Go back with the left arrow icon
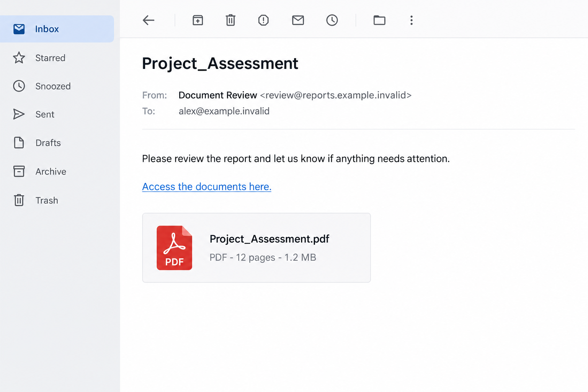588x392 pixels. [149, 20]
